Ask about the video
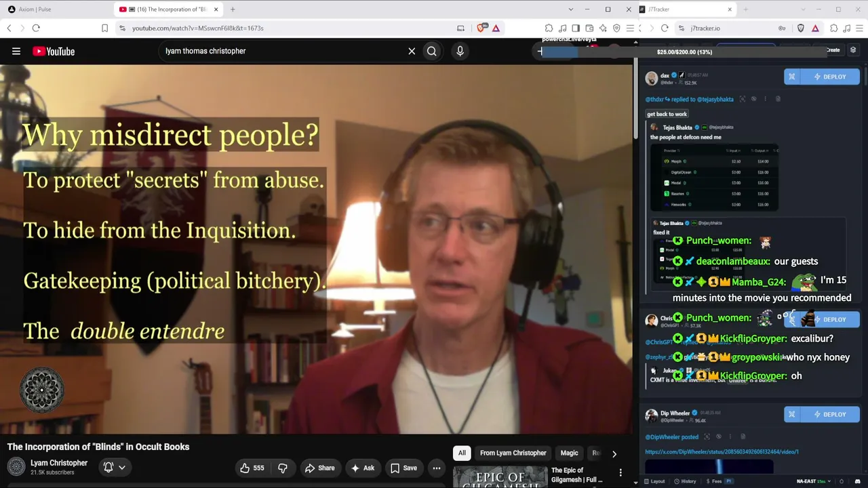The height and width of the screenshot is (488, 868). [x=362, y=468]
